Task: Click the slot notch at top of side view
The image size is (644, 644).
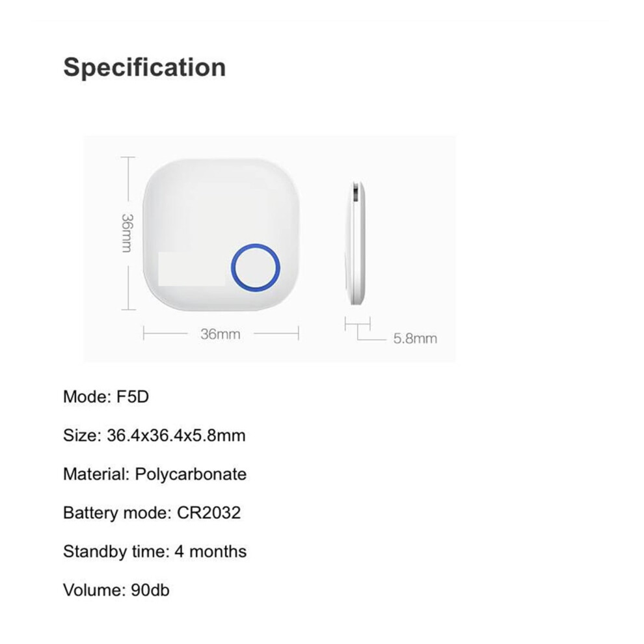Action: (x=356, y=193)
